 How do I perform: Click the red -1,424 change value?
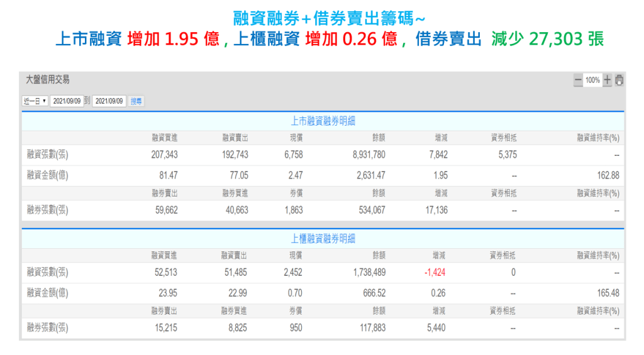pyautogui.click(x=435, y=273)
